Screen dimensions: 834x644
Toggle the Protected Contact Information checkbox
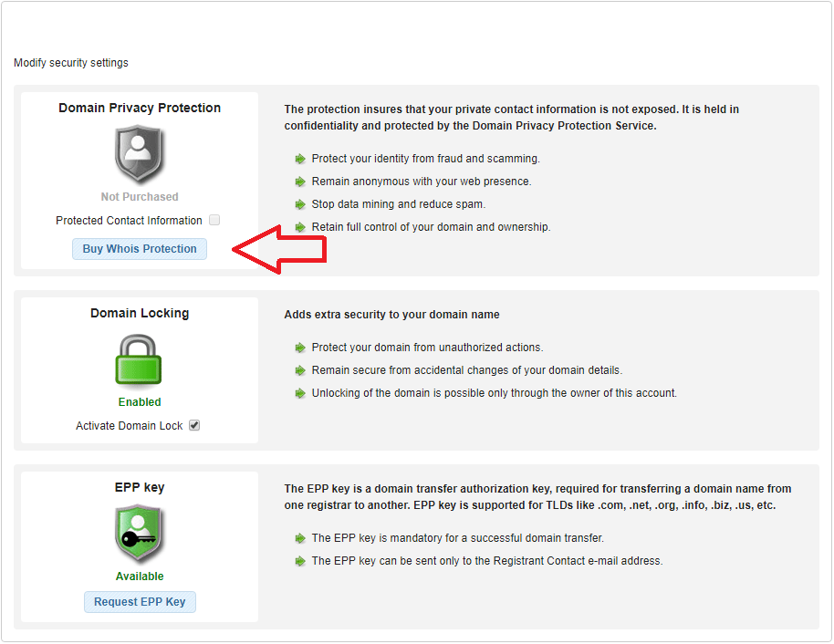point(214,220)
